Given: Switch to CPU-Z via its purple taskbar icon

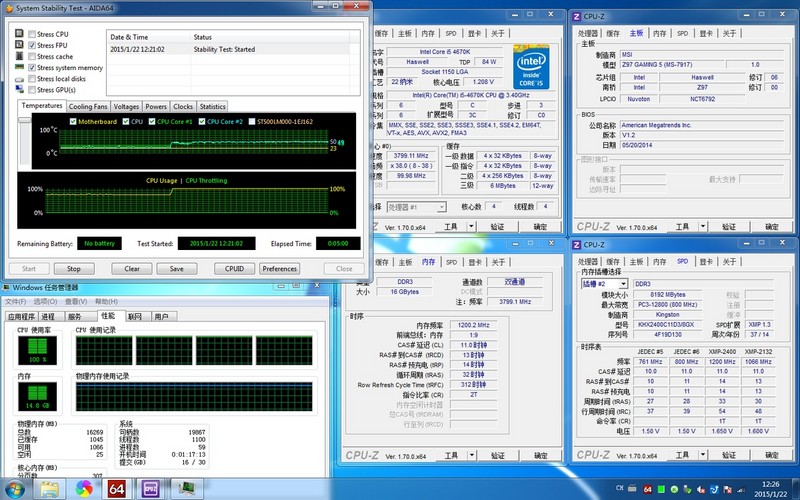Looking at the screenshot, I should [151, 489].
